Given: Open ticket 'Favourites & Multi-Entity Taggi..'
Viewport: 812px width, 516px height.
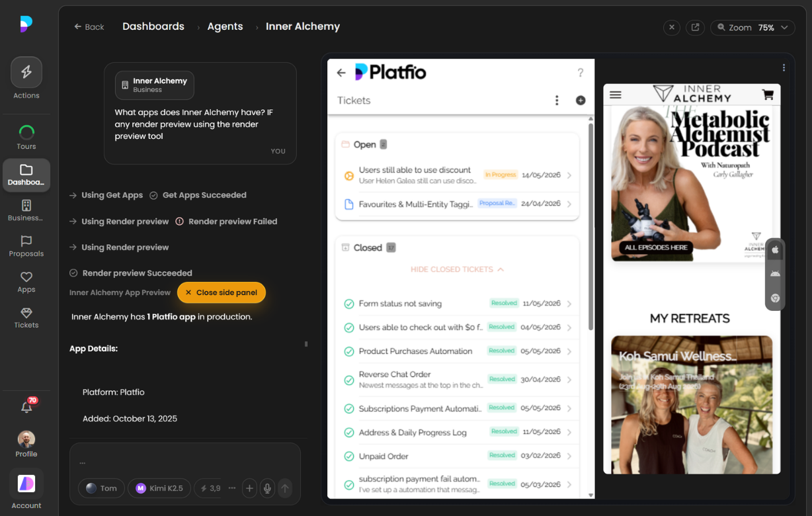Looking at the screenshot, I should [x=457, y=204].
